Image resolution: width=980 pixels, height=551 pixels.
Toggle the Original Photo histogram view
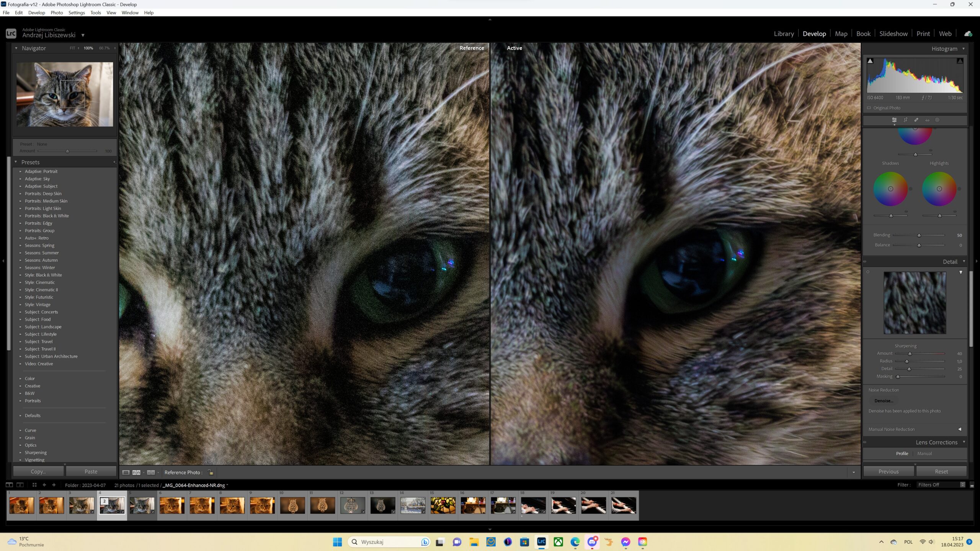point(869,108)
